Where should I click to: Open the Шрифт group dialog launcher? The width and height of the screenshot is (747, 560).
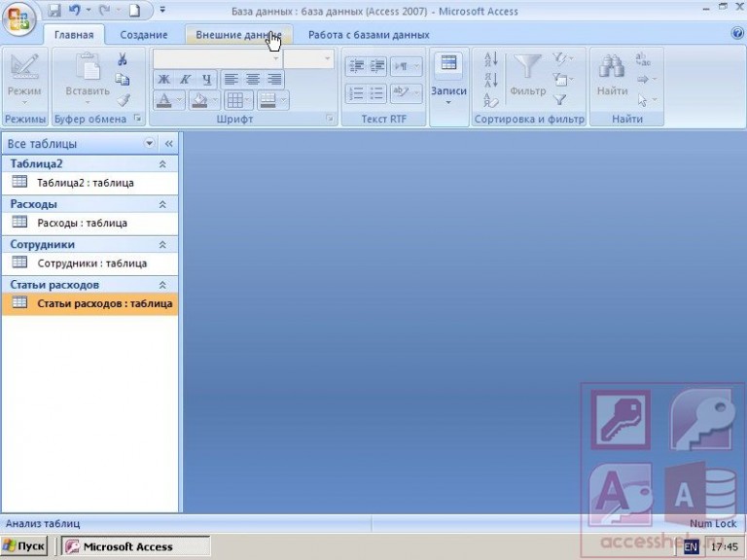click(x=329, y=118)
